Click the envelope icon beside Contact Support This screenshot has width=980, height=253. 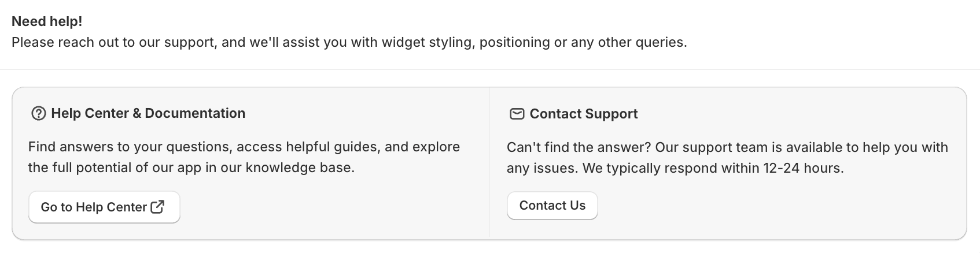point(517,114)
